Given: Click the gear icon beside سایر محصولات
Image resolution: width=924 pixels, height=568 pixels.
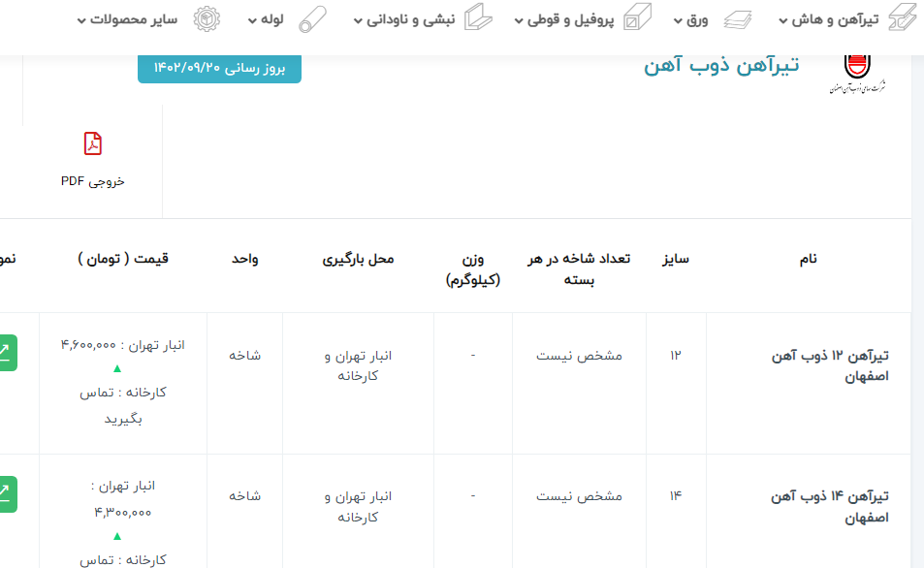Looking at the screenshot, I should 207,18.
